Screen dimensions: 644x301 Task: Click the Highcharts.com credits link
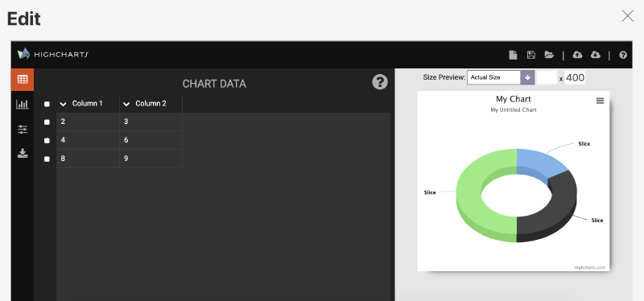[x=589, y=267]
